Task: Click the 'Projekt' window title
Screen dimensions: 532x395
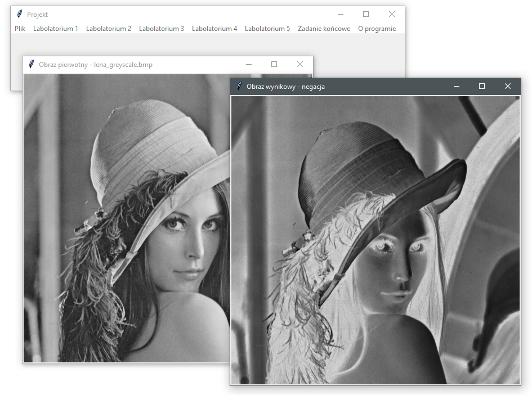Action: (37, 15)
